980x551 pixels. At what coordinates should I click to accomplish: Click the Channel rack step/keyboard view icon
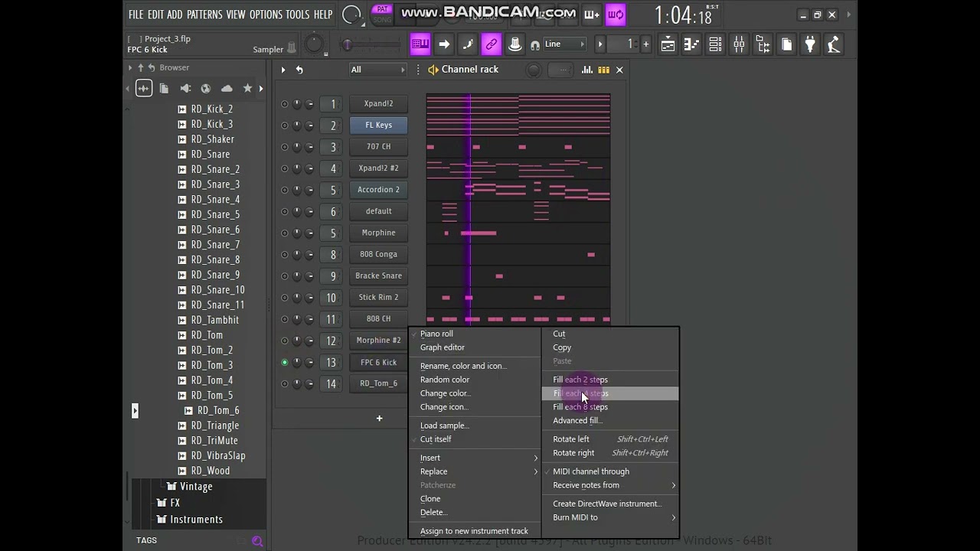point(603,70)
